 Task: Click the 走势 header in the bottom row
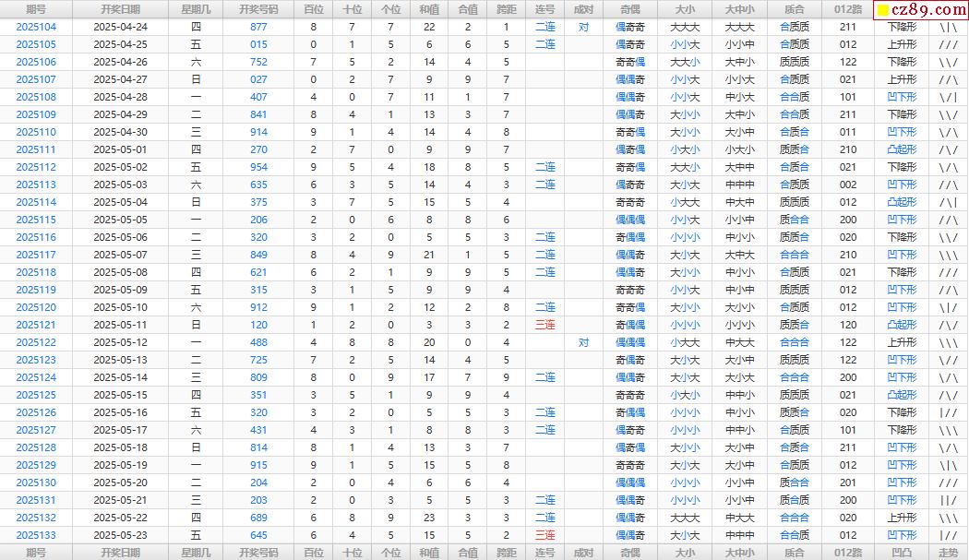coord(949,553)
